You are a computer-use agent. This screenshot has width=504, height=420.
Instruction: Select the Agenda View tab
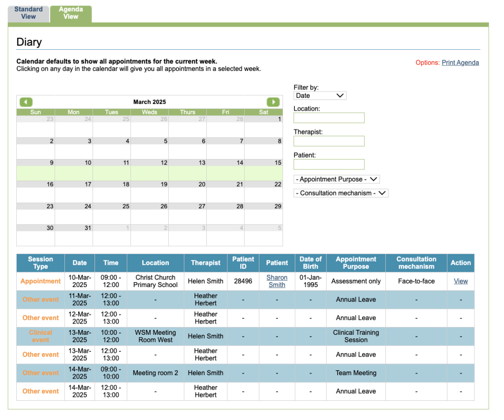71,13
